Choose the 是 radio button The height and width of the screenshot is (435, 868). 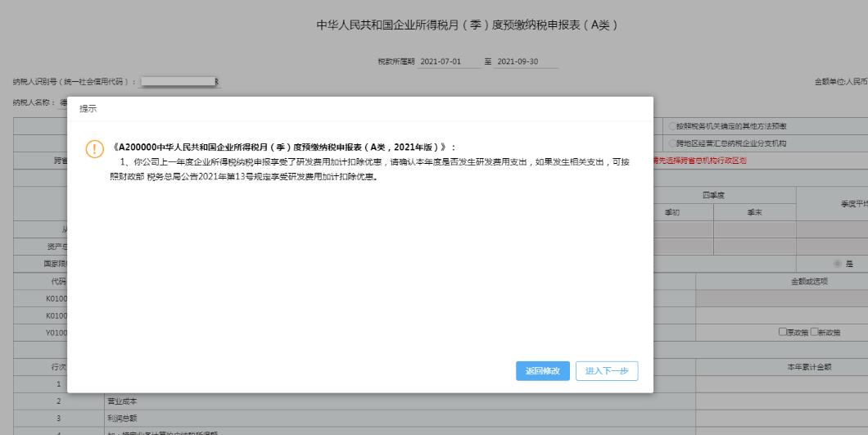click(x=836, y=264)
